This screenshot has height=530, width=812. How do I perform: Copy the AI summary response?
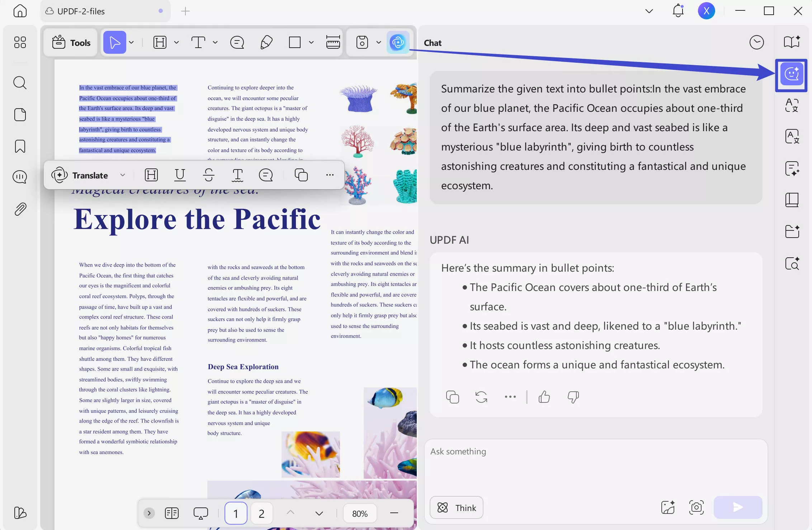452,397
